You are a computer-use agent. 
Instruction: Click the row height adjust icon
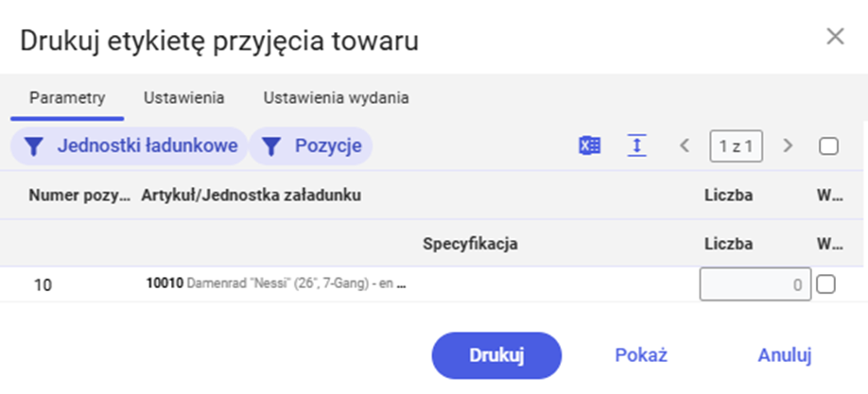pyautogui.click(x=636, y=146)
